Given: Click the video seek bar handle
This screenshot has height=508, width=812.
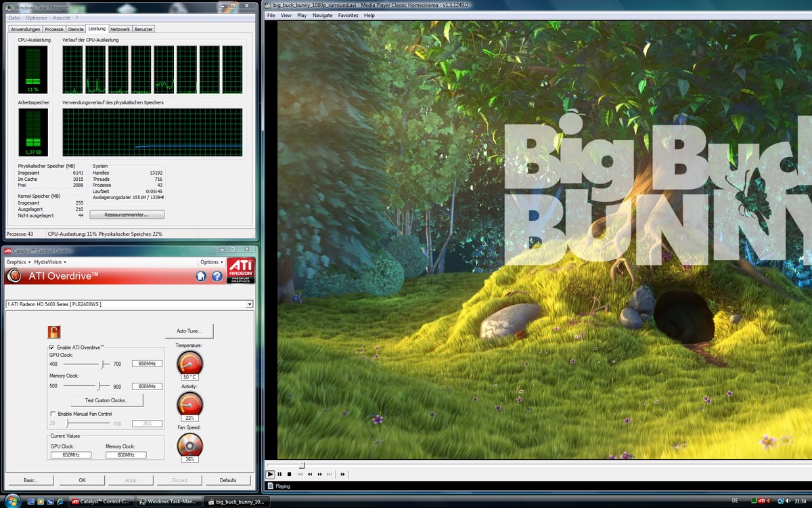Looking at the screenshot, I should pyautogui.click(x=302, y=465).
